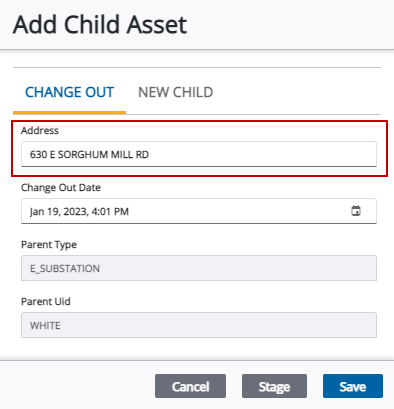Click the Add Child Asset title
The image size is (394, 409).
point(100,25)
